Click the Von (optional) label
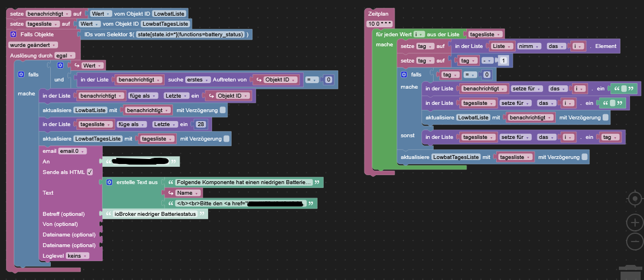Screen dimensions: 644x280 pos(60,224)
